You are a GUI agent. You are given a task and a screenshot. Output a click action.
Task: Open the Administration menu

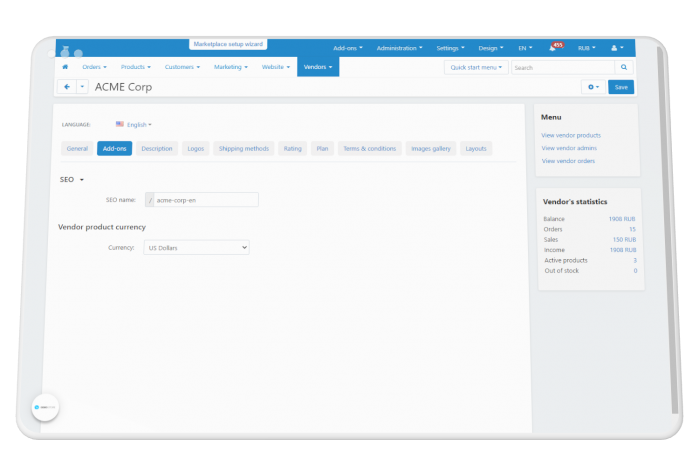coord(399,48)
